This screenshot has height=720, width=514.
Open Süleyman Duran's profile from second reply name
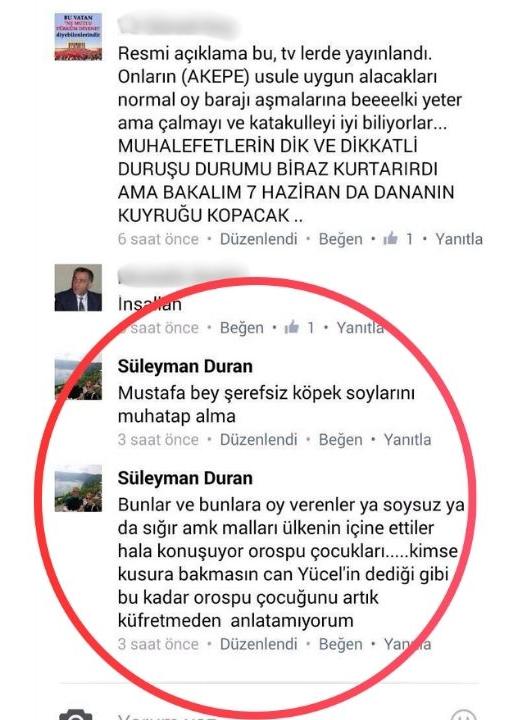coord(185,478)
